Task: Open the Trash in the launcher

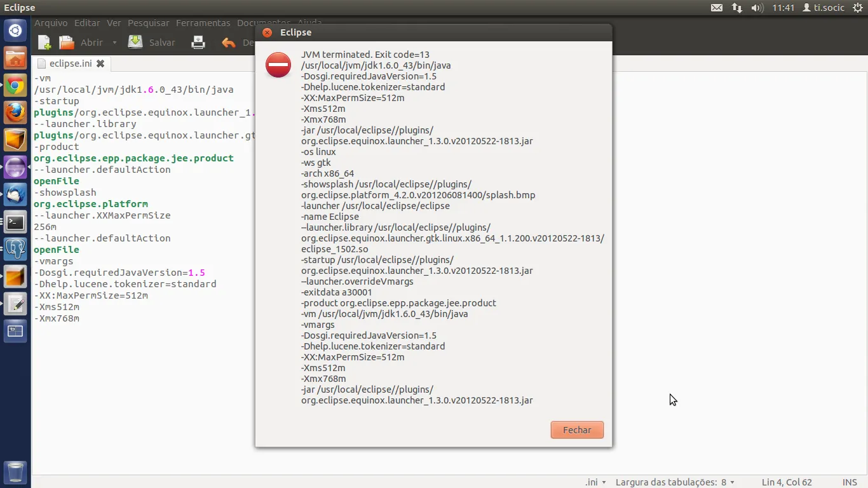Action: tap(15, 472)
